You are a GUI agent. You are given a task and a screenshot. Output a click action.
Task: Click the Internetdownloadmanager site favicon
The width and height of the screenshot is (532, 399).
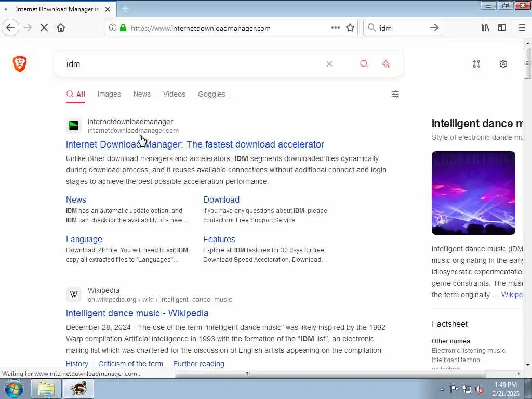(x=74, y=126)
